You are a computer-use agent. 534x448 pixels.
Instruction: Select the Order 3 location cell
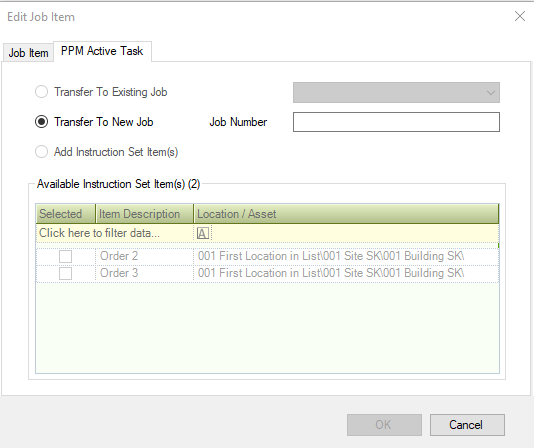pyautogui.click(x=346, y=273)
